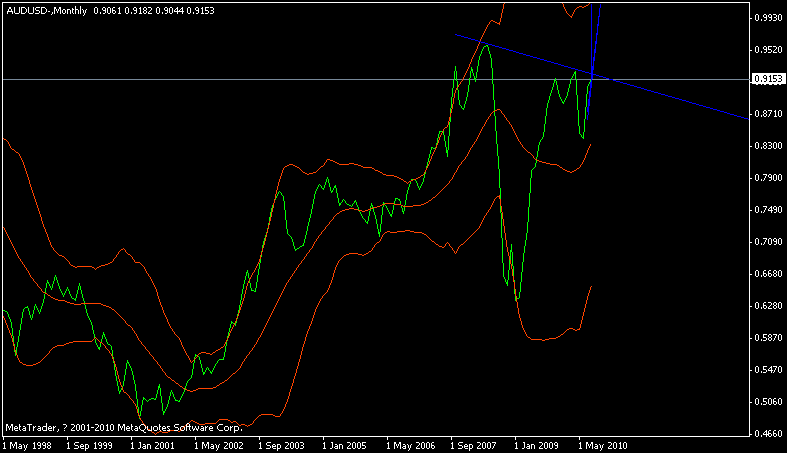Click the 0.5870 price axis label

[768, 338]
